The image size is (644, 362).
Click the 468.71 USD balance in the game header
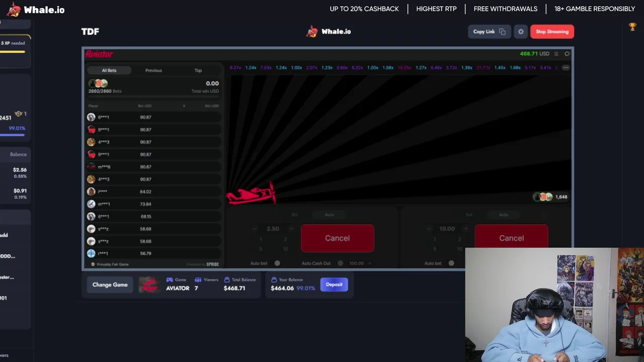click(535, 54)
